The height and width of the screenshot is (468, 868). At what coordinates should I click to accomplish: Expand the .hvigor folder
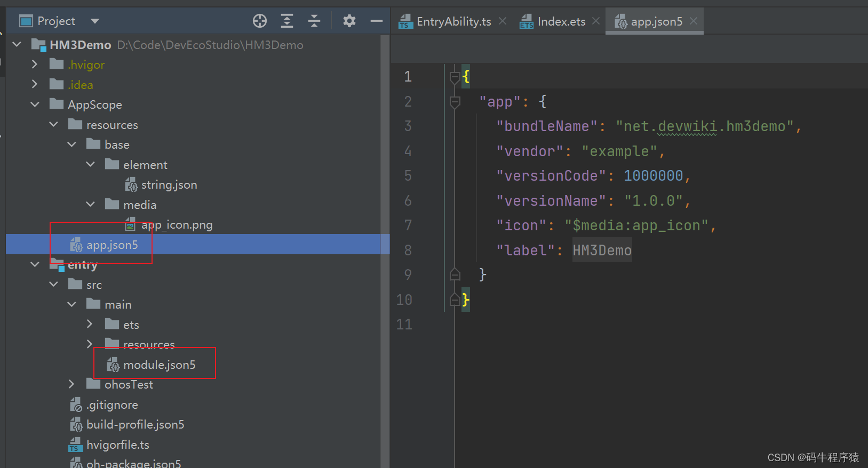click(x=35, y=64)
